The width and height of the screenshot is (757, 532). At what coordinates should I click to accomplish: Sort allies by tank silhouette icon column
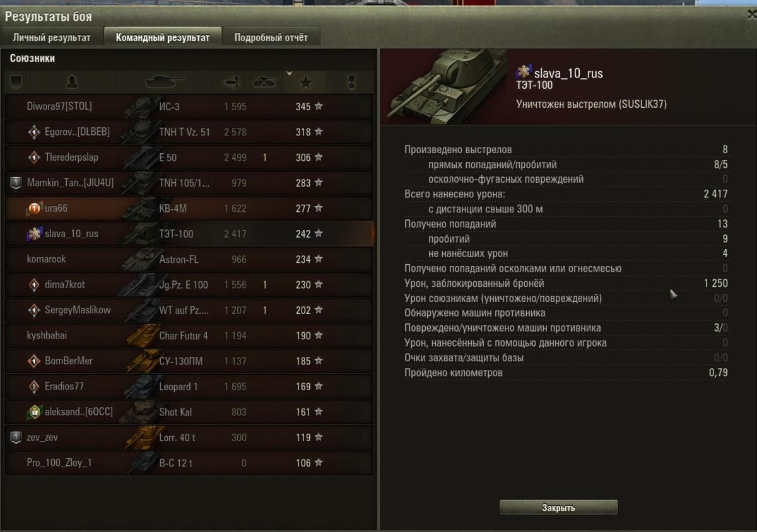[165, 82]
